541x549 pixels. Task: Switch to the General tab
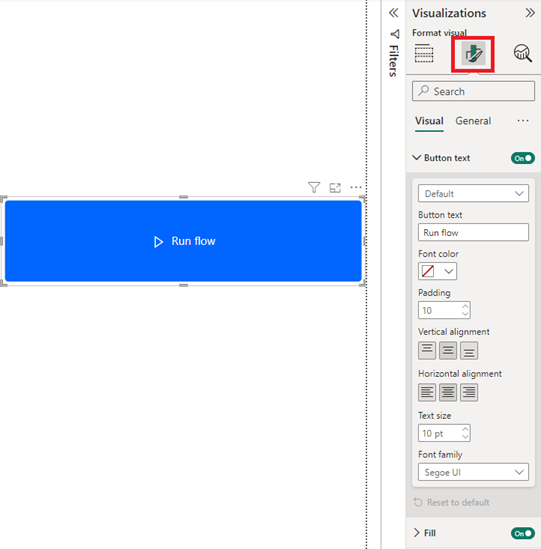[x=473, y=121]
